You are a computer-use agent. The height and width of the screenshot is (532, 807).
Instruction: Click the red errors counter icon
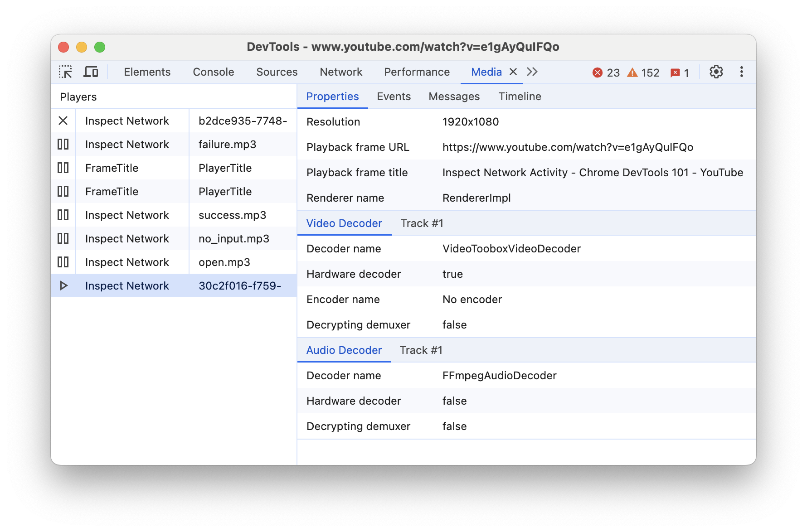[x=598, y=72]
